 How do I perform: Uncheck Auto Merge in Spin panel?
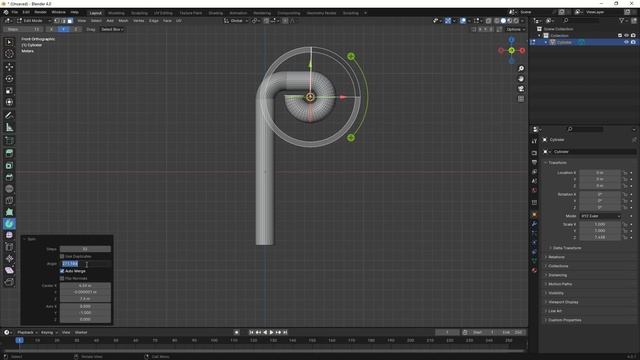coord(62,271)
